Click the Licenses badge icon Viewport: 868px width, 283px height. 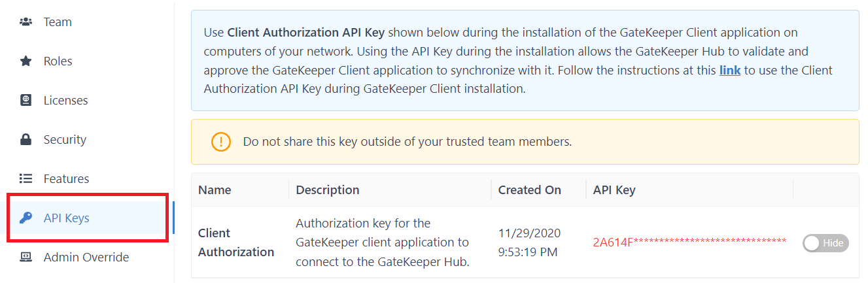tap(26, 101)
